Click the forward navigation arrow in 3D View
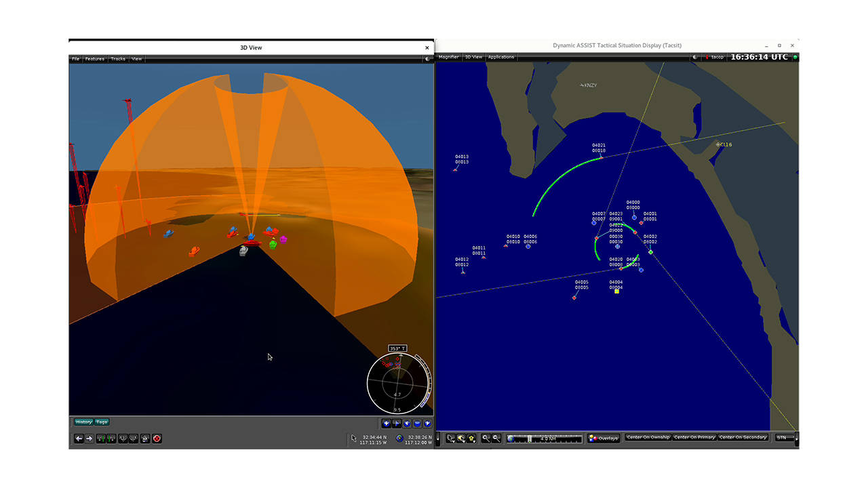Viewport: 868px width, 488px height. pos(90,439)
